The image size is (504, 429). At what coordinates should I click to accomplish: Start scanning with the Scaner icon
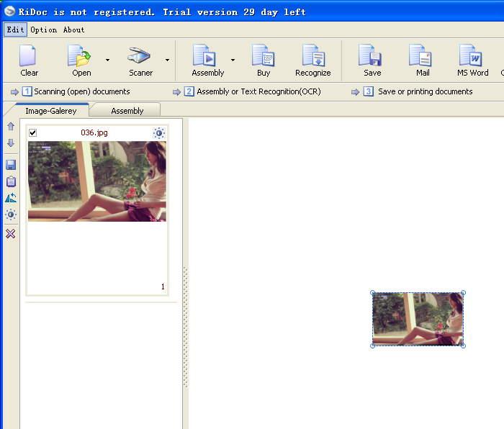(140, 57)
